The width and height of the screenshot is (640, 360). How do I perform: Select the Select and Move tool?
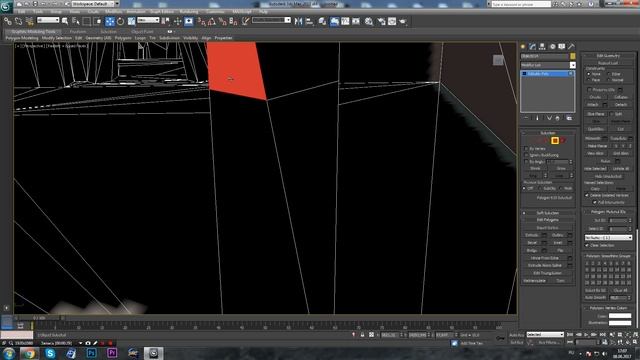click(110, 21)
